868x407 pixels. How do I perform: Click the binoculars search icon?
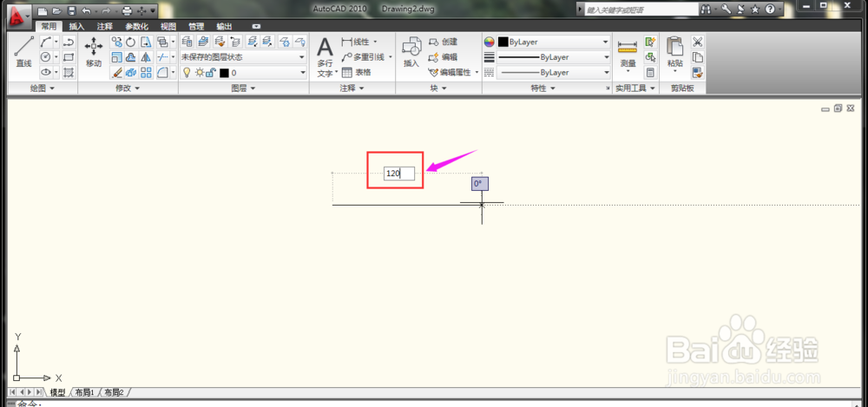click(707, 10)
